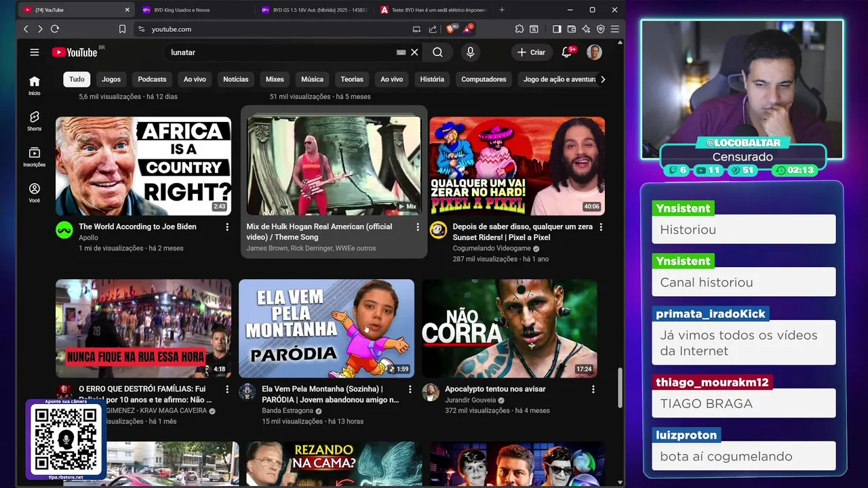The height and width of the screenshot is (488, 868).
Task: Open options for Ela Vem Pela Montanha video
Action: click(x=410, y=390)
